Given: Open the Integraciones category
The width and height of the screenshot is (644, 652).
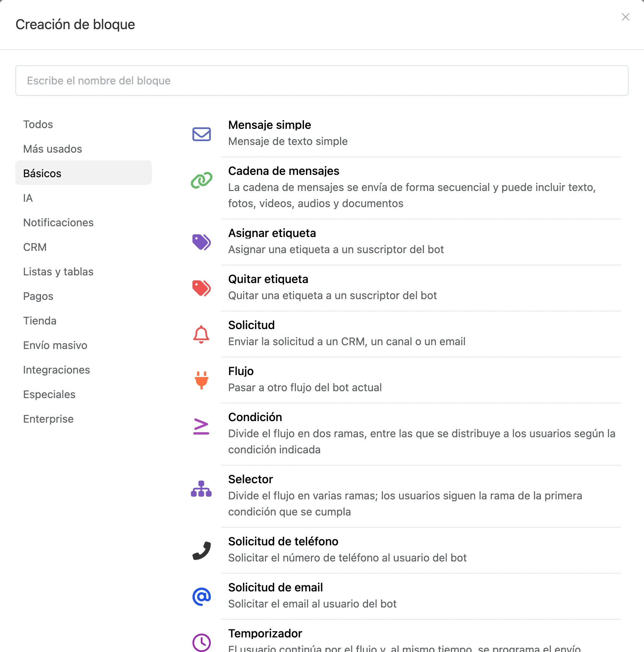Looking at the screenshot, I should pyautogui.click(x=84, y=370).
